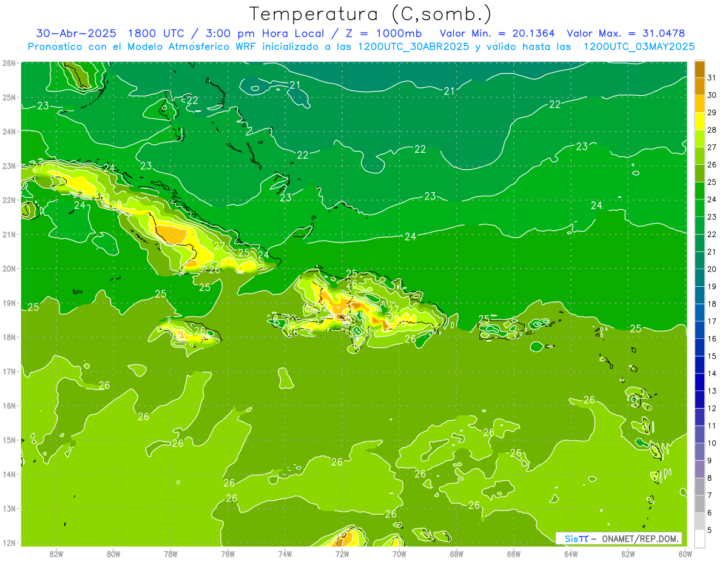Click the "66W" longitude axis label
Image resolution: width=728 pixels, height=562 pixels.
(514, 553)
